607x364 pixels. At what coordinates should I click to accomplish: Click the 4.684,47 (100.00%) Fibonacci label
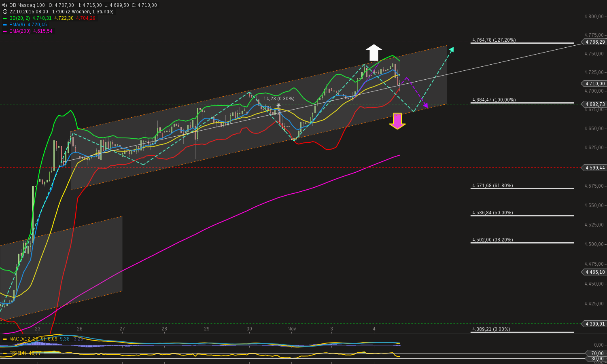coord(494,100)
